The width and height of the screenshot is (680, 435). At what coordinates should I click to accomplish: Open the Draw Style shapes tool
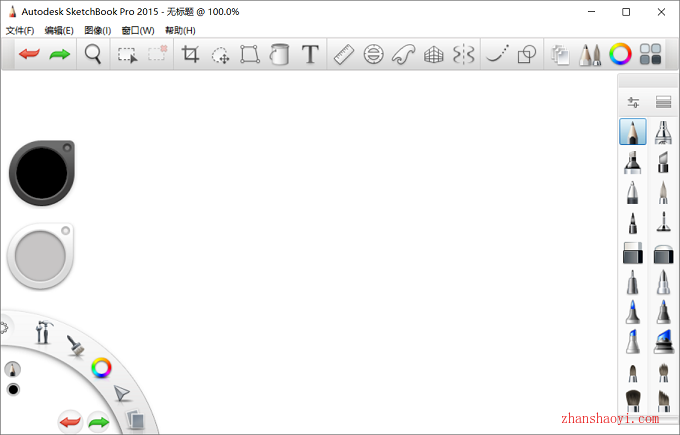click(x=527, y=55)
